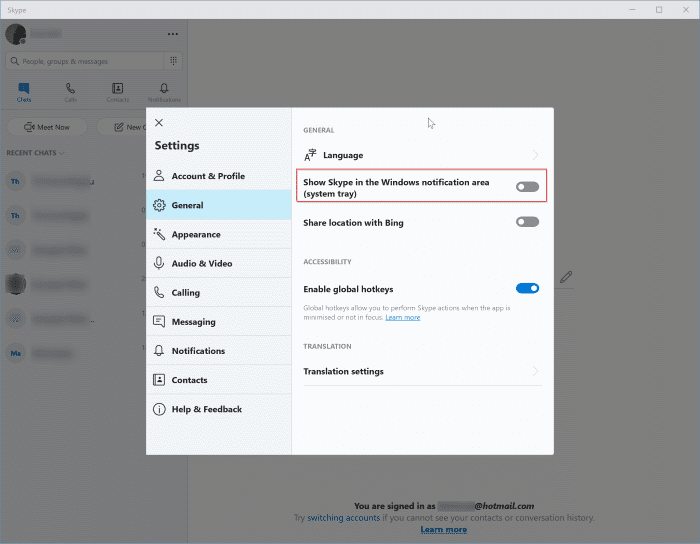Expand Translation settings chevron
700x544 pixels.
coord(535,371)
